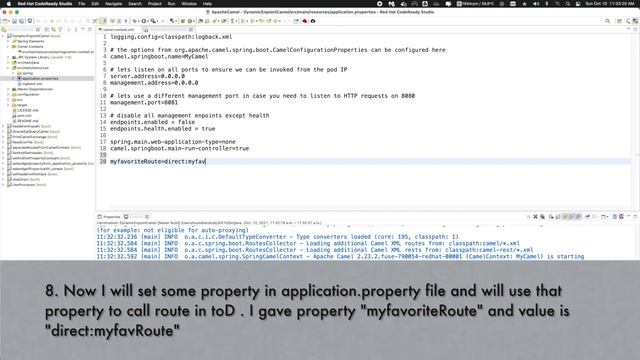
Task: Minimize the editor area
Action: 629,29
